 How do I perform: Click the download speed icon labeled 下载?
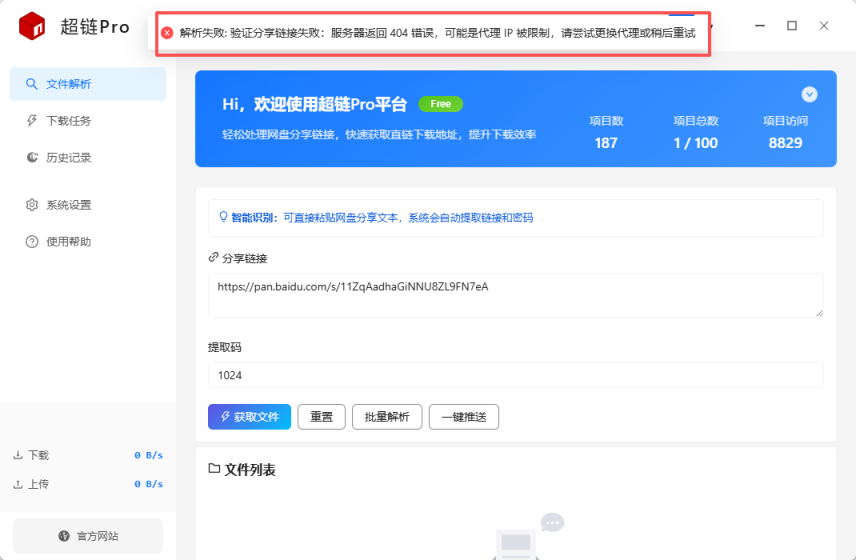[x=18, y=455]
